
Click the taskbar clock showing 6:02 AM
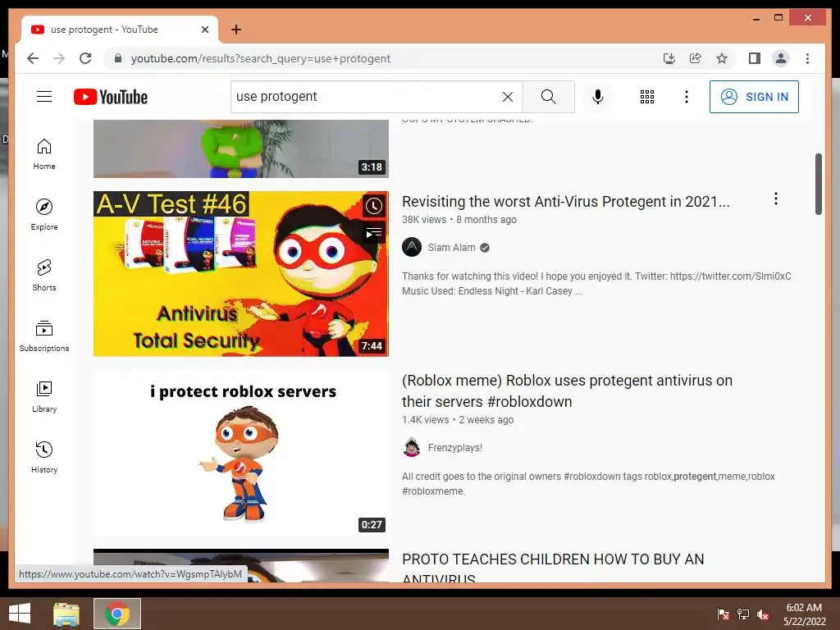click(804, 614)
